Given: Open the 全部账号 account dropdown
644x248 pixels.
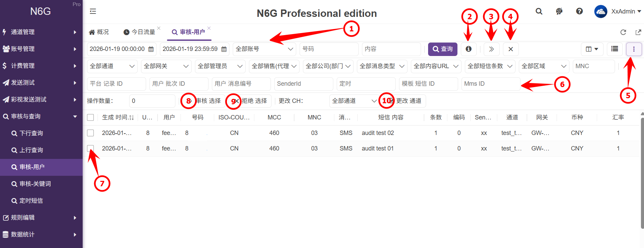Looking at the screenshot, I should tap(264, 49).
